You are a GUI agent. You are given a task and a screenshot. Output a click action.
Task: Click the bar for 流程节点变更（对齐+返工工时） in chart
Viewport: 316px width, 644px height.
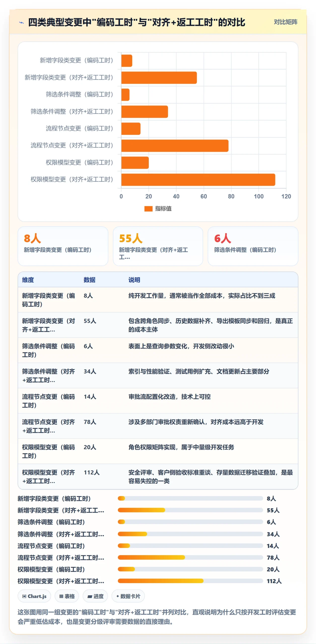pyautogui.click(x=175, y=146)
